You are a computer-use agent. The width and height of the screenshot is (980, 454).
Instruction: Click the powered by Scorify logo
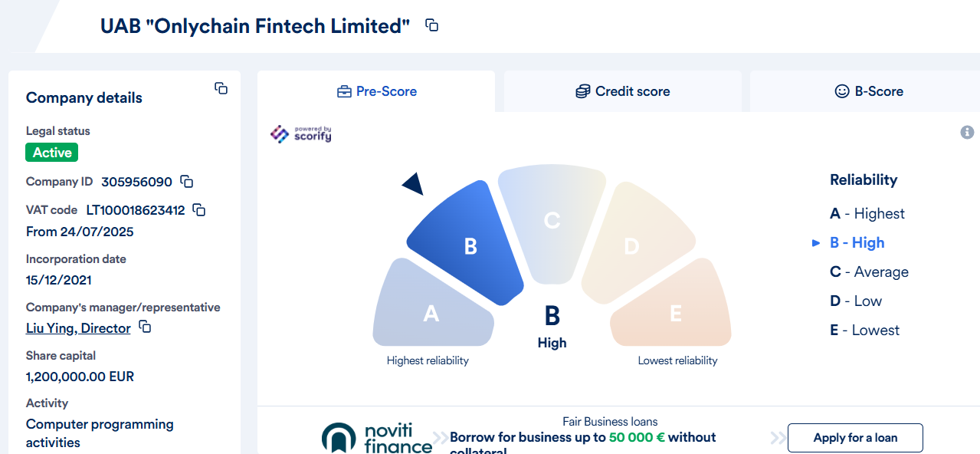click(300, 133)
